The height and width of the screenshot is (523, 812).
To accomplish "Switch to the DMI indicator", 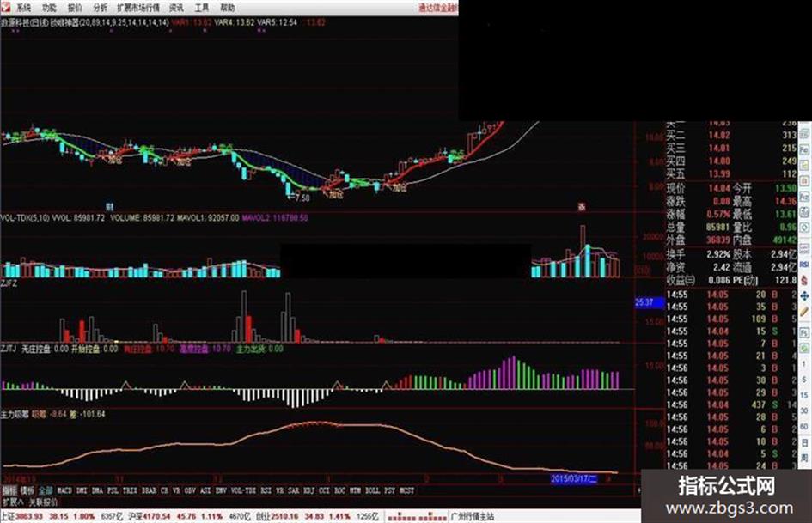I will (x=82, y=490).
